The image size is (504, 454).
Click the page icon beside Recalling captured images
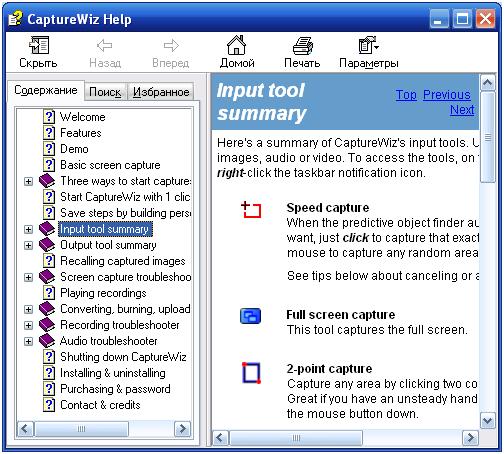pos(49,261)
